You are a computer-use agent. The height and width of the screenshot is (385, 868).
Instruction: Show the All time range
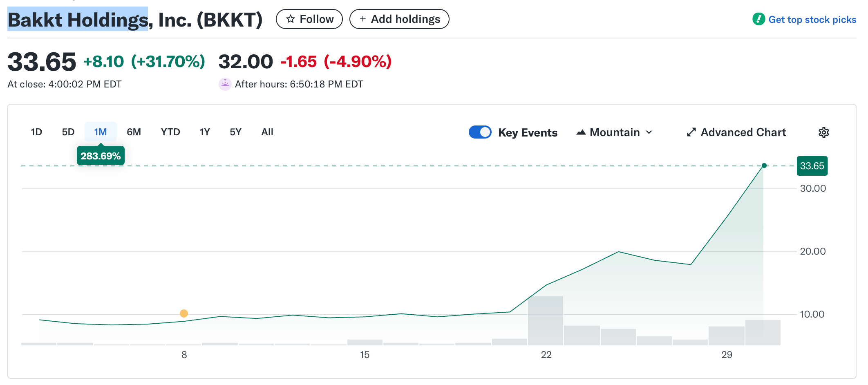pyautogui.click(x=267, y=132)
